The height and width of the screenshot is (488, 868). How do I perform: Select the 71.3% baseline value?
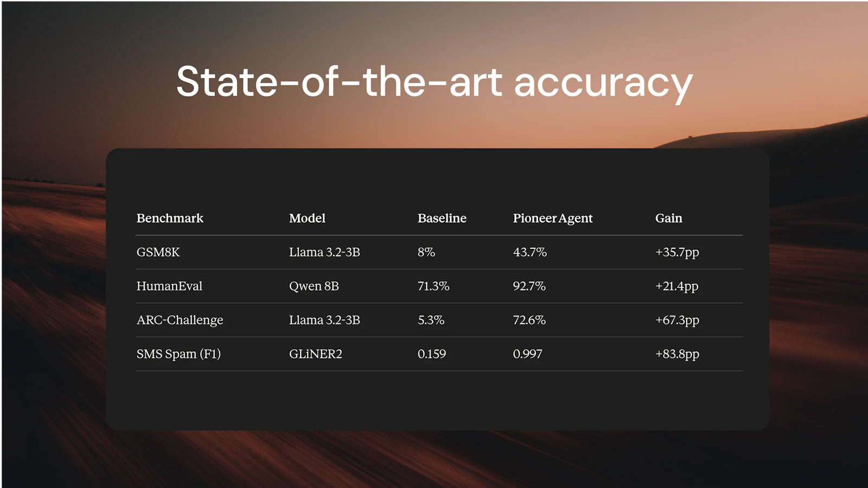[433, 286]
